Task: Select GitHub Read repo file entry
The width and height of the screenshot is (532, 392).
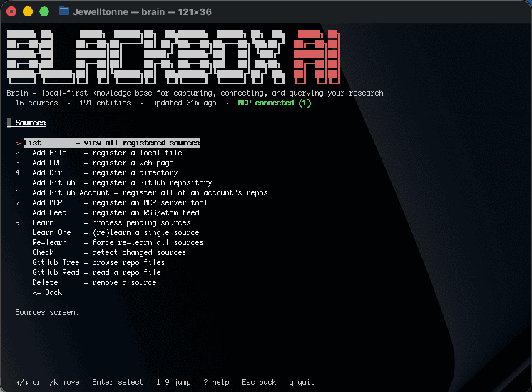Action: point(96,273)
